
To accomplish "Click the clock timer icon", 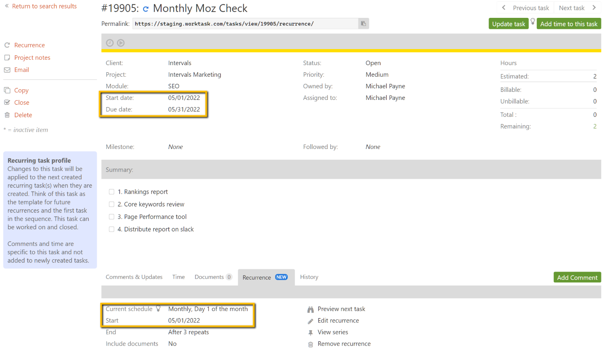I will pos(110,43).
